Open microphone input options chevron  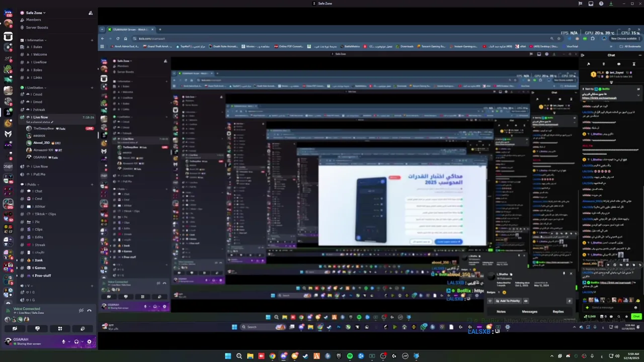(68, 342)
